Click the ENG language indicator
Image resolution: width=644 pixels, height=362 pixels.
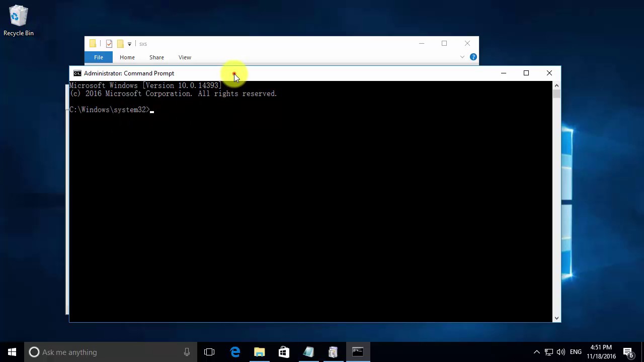click(x=576, y=352)
